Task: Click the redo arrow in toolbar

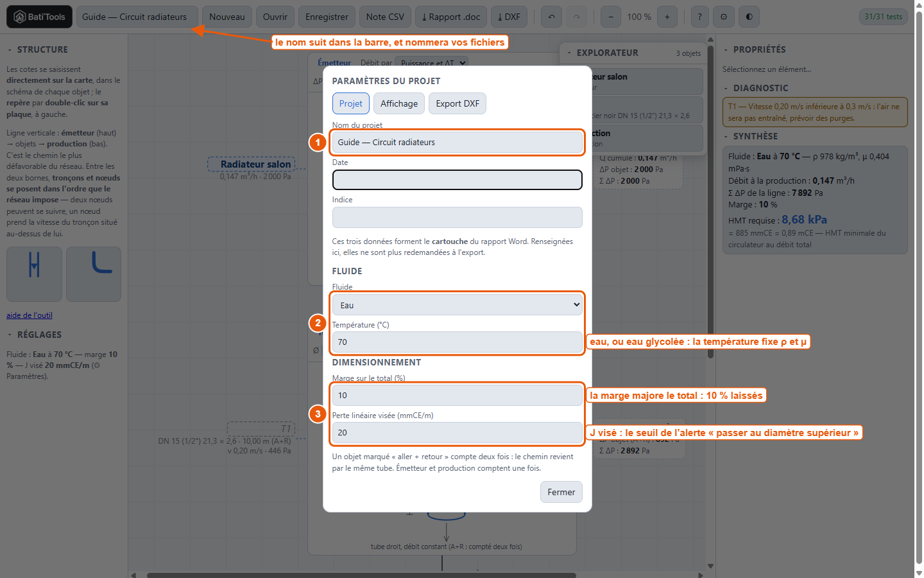Action: pyautogui.click(x=576, y=17)
